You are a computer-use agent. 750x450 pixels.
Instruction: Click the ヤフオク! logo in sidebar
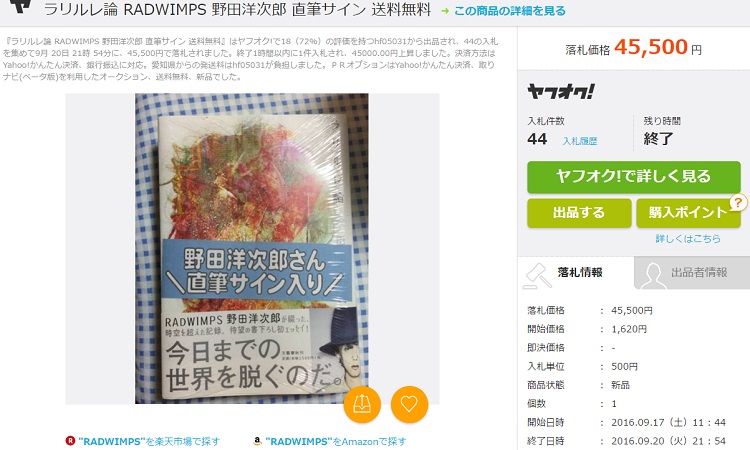coord(561,91)
